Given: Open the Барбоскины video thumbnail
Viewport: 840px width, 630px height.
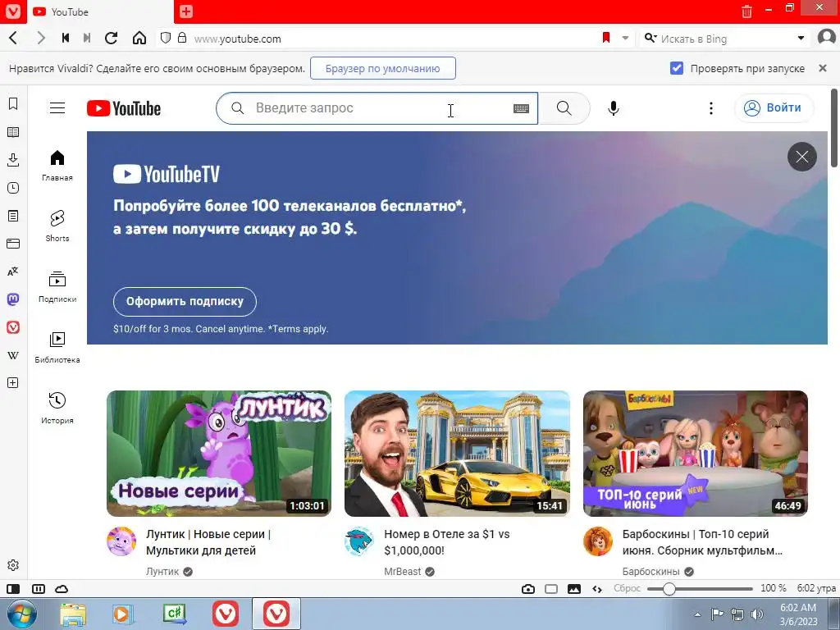Looking at the screenshot, I should [696, 453].
